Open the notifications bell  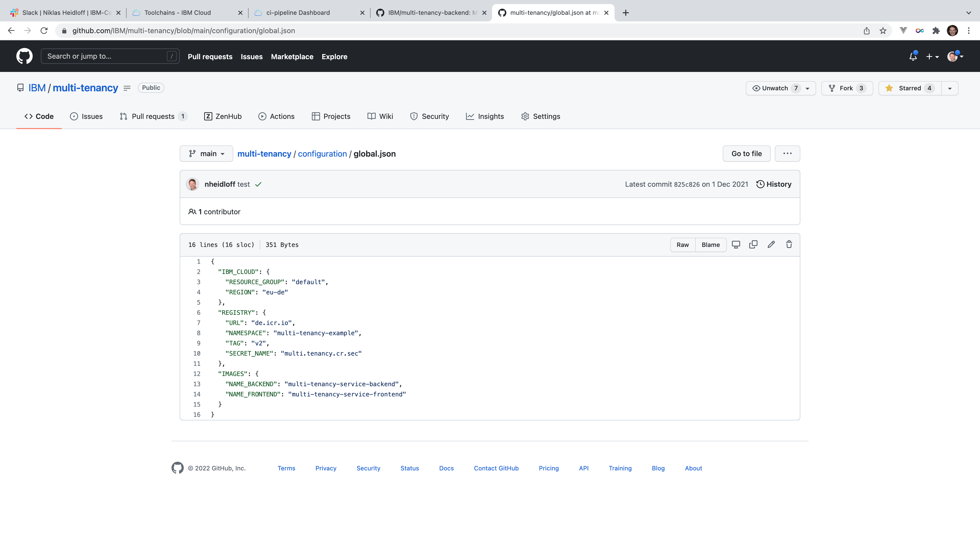[x=913, y=57]
